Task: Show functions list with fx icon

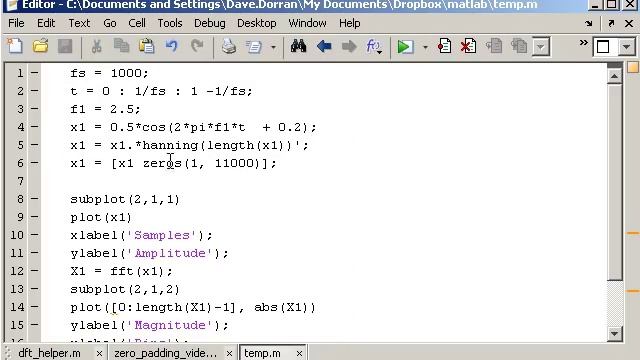Action: 374,47
